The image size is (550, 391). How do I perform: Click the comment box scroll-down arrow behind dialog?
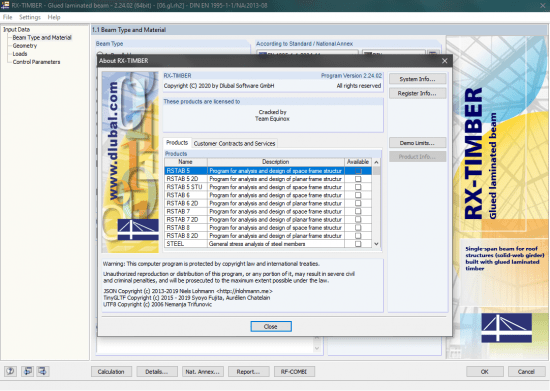click(x=317, y=348)
